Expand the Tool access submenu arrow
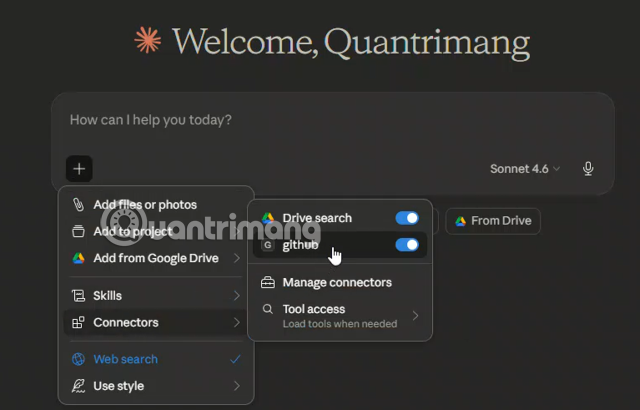 (x=415, y=316)
